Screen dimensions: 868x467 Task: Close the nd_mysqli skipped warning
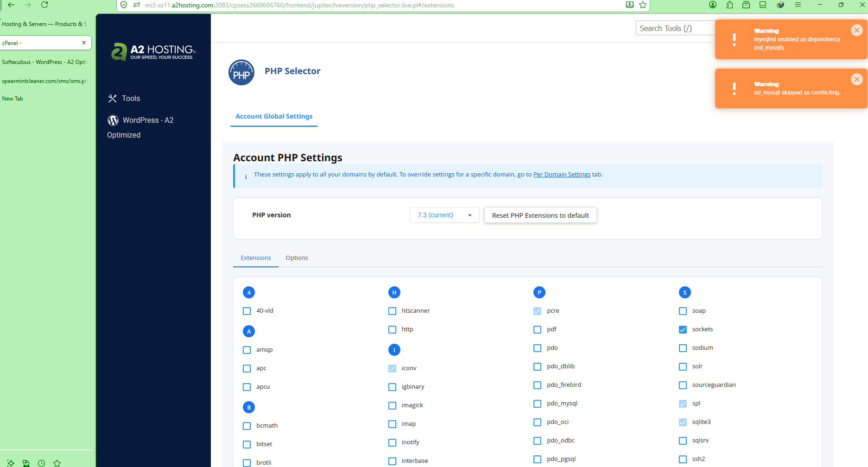click(x=856, y=79)
